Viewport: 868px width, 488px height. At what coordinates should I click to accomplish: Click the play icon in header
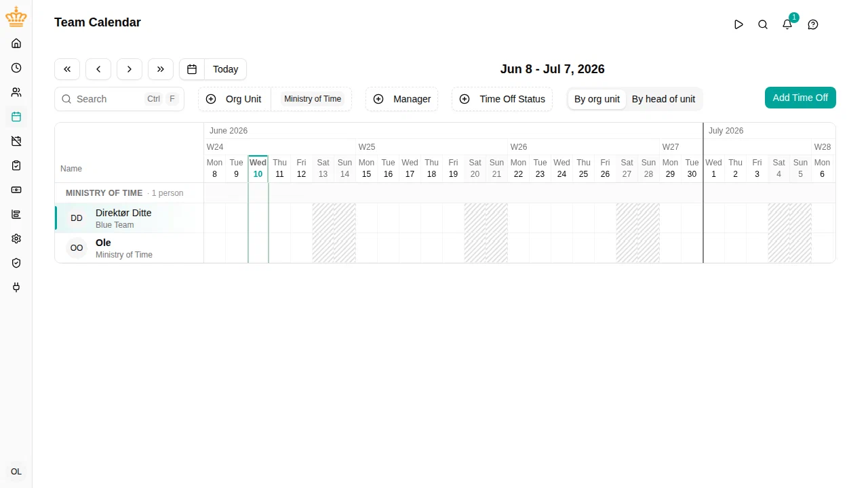(738, 24)
